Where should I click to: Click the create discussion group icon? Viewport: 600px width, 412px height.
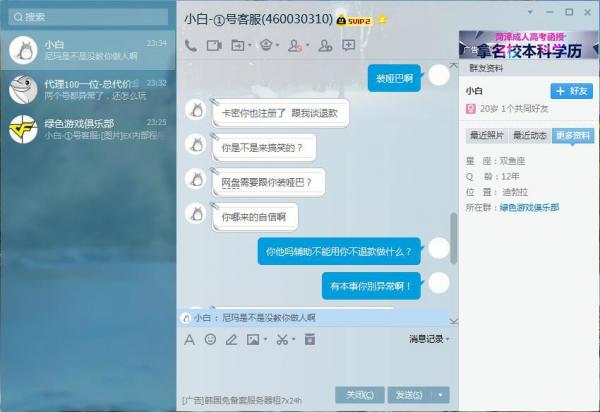325,46
